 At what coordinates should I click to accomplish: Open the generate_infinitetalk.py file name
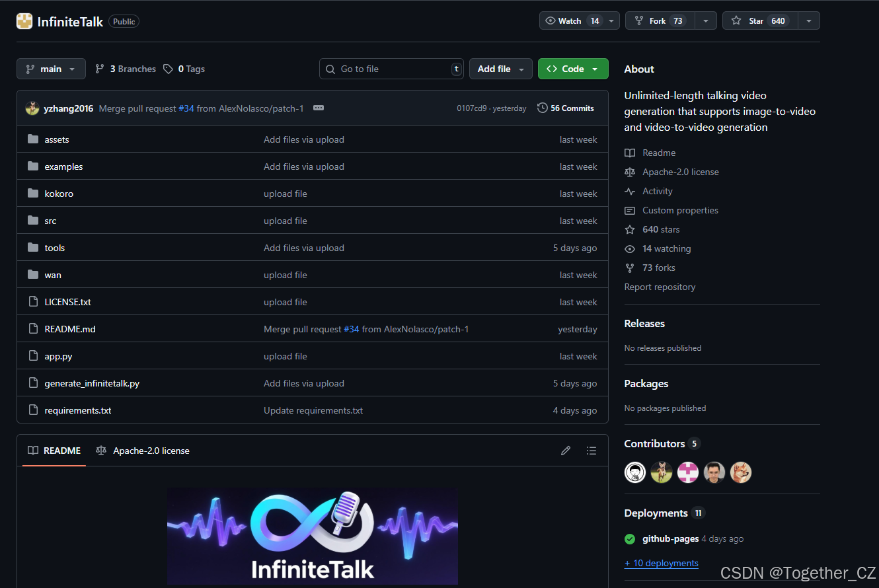[x=92, y=383]
